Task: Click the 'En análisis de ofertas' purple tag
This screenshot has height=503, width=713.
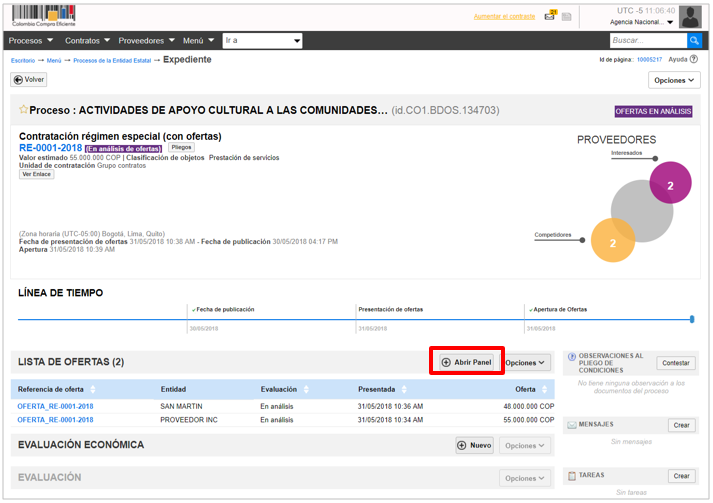Action: [123, 149]
